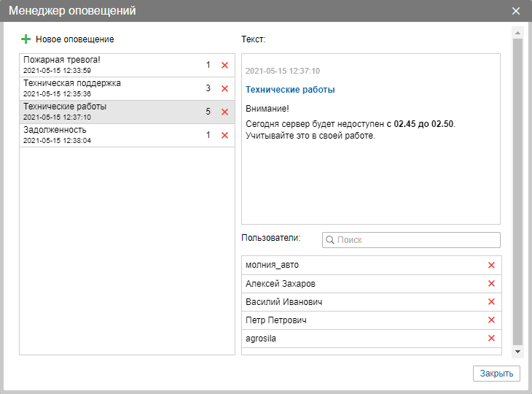The image size is (532, 394).
Task: Close the Менеджер оповещений dialog with X
Action: pos(516,11)
